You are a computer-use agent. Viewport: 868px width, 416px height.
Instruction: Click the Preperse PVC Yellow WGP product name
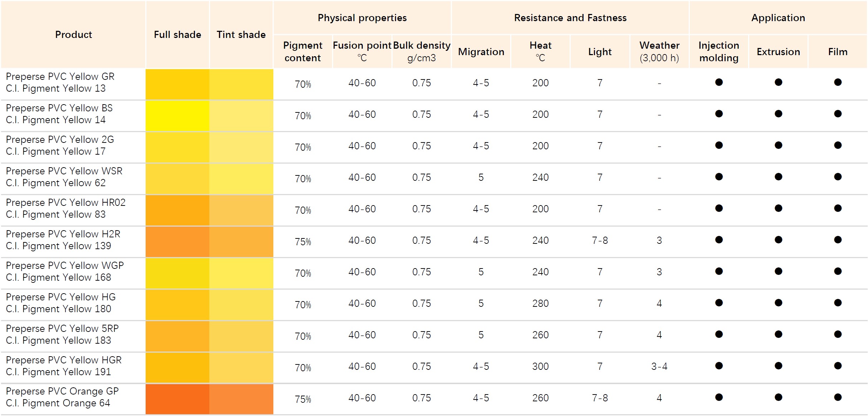(65, 266)
